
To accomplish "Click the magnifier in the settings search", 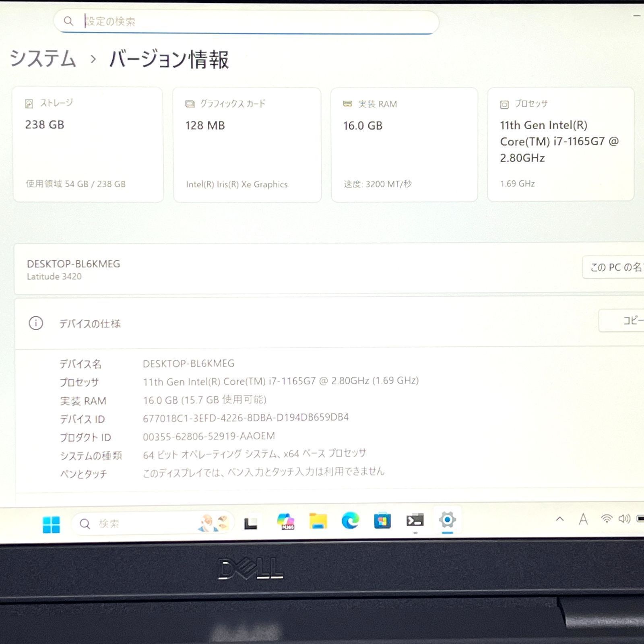I will [x=68, y=21].
